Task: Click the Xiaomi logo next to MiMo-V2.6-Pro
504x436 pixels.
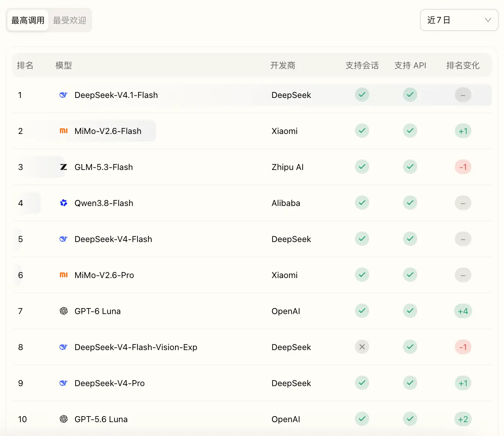Action: [x=63, y=275]
